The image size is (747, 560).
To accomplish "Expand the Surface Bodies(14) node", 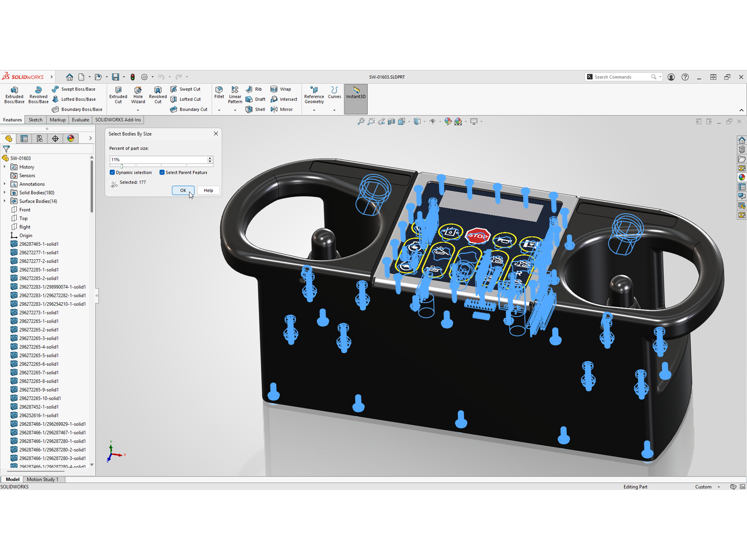I will [5, 201].
